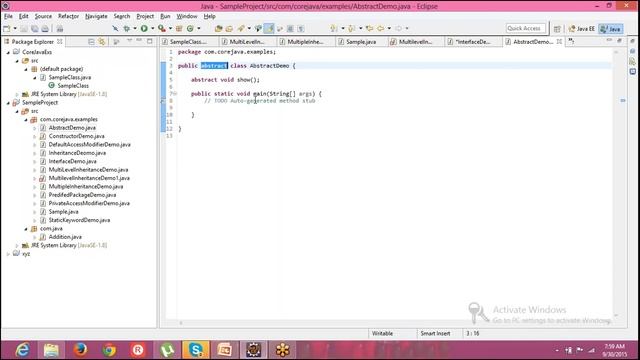Run the program with green Run button
Image resolution: width=640 pixels, height=360 pixels.
pyautogui.click(x=144, y=29)
